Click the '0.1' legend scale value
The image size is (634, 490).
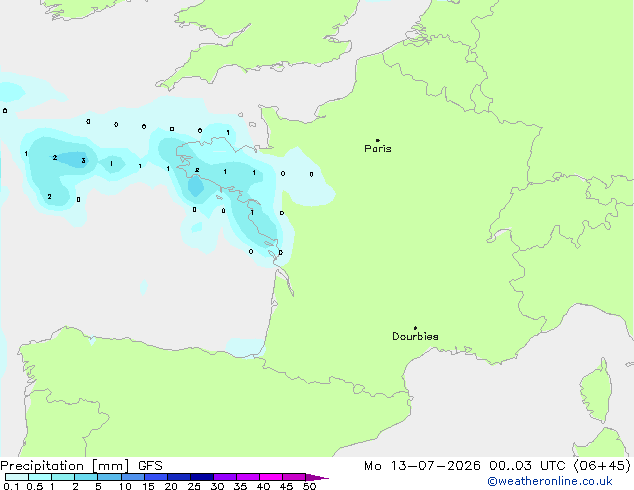pyautogui.click(x=11, y=486)
